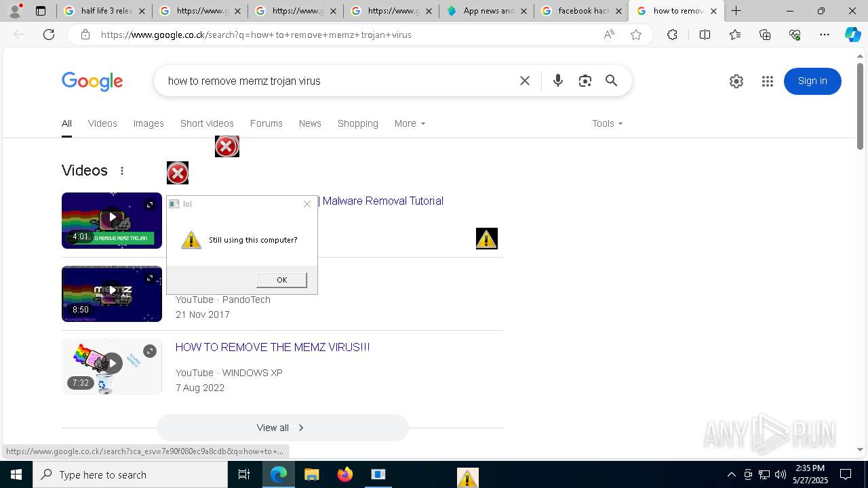
Task: Open Task View on taskbar
Action: (x=244, y=474)
